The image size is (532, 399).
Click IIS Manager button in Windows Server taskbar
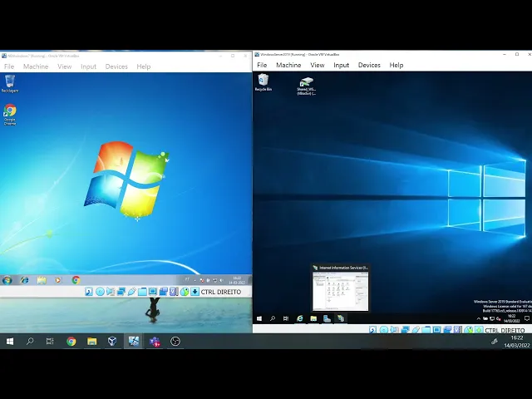point(341,318)
